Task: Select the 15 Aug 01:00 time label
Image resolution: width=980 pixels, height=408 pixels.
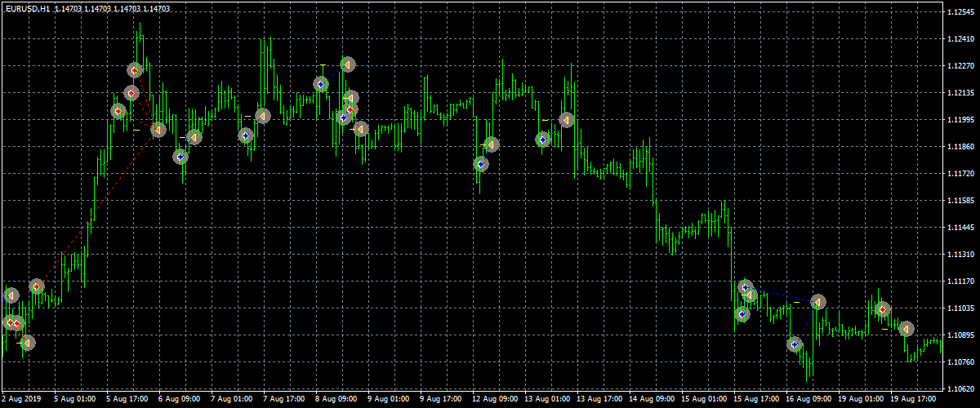Action: (704, 400)
